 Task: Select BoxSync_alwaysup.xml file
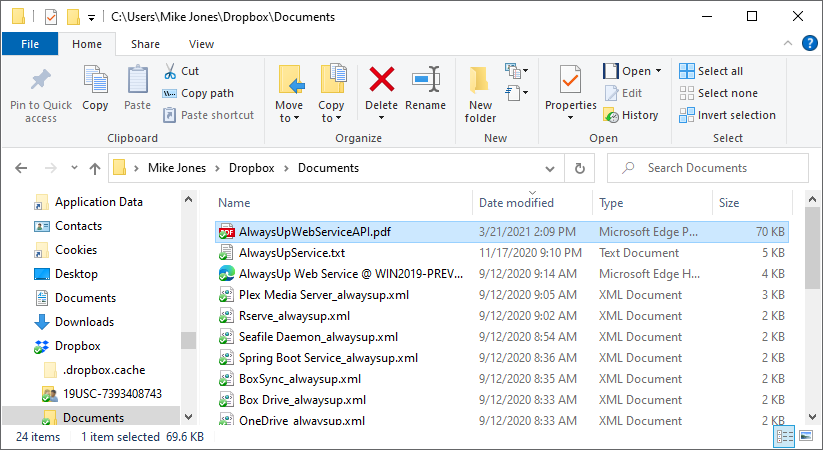[502, 379]
